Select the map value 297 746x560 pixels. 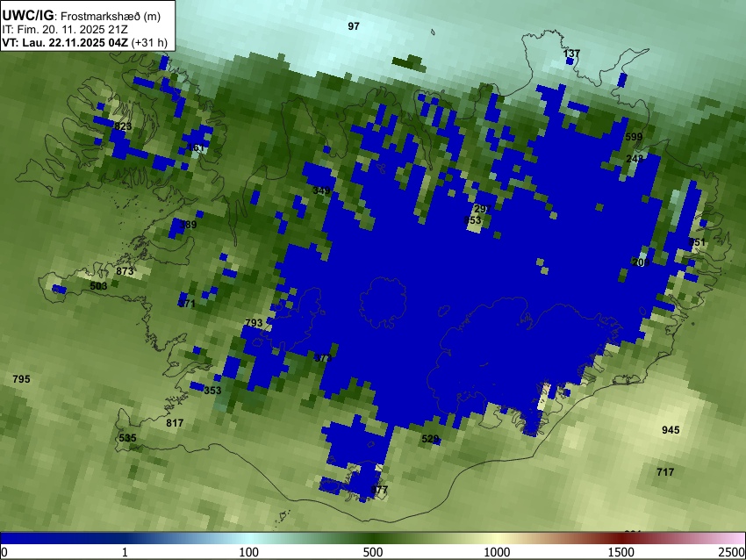click(x=483, y=209)
